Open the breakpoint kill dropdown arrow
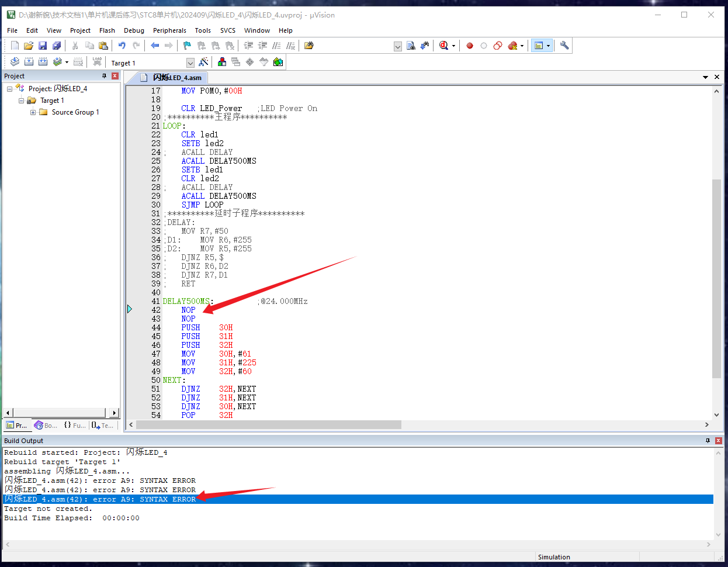This screenshot has width=728, height=567. coord(522,46)
